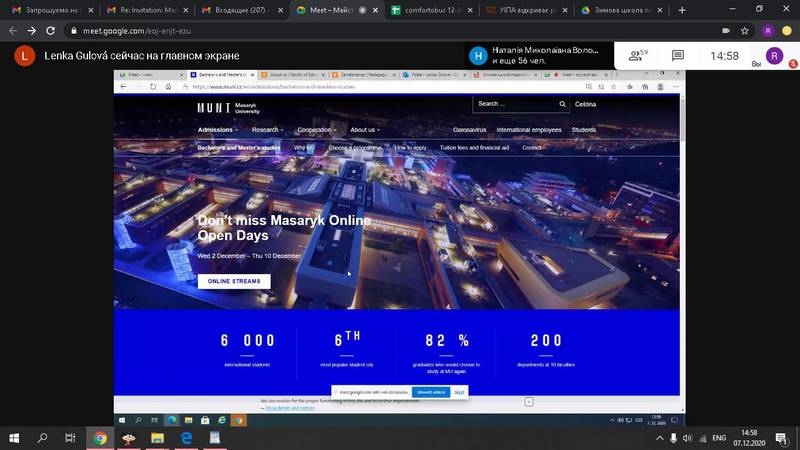
Task: Click the Chrome address bar URL
Action: pos(137,31)
